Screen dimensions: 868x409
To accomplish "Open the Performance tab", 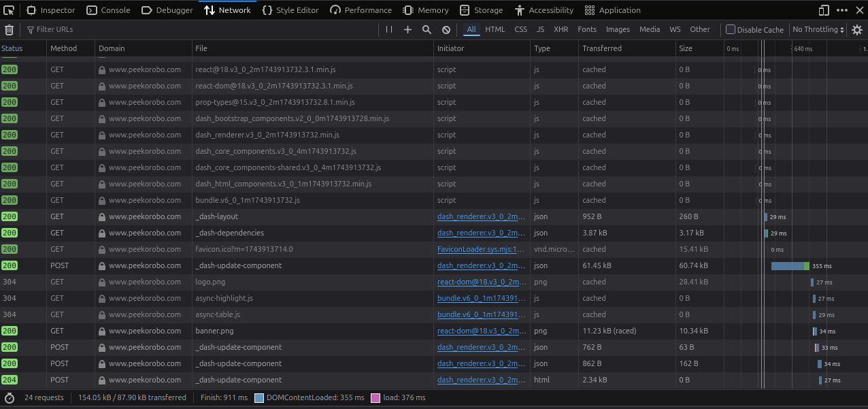I will [361, 10].
